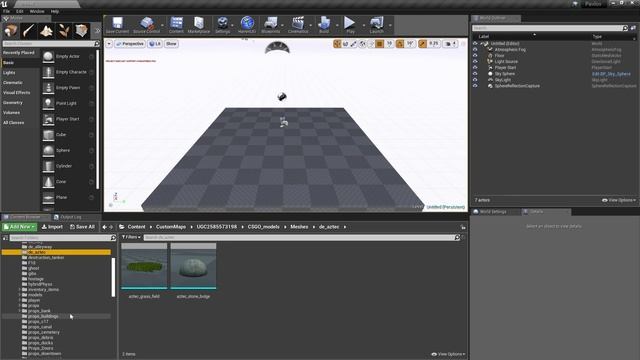Click the green Add New button

[19, 227]
